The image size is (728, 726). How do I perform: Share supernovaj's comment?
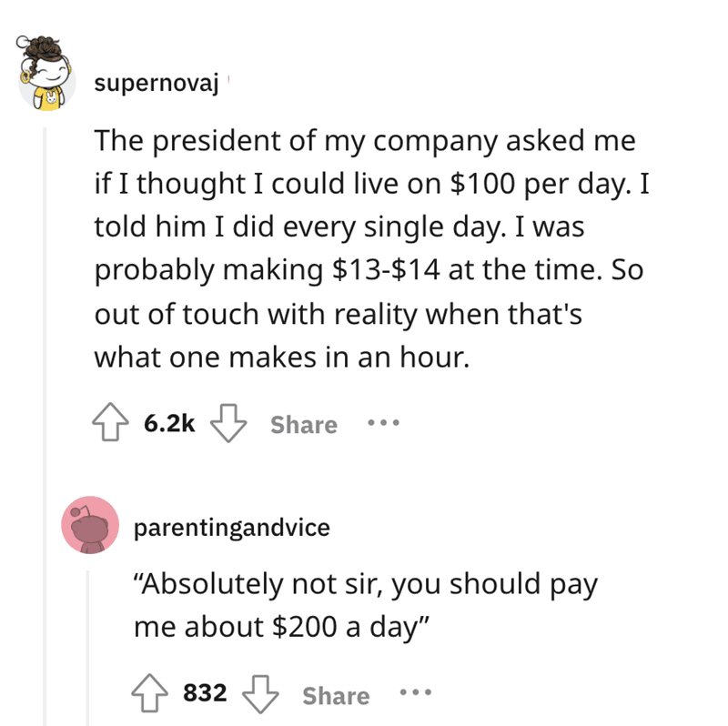303,425
